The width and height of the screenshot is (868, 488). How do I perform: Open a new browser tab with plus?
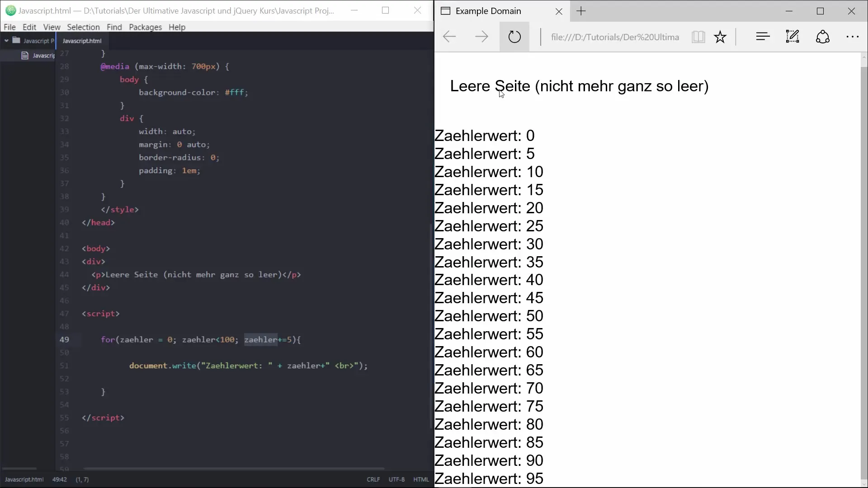pos(581,11)
